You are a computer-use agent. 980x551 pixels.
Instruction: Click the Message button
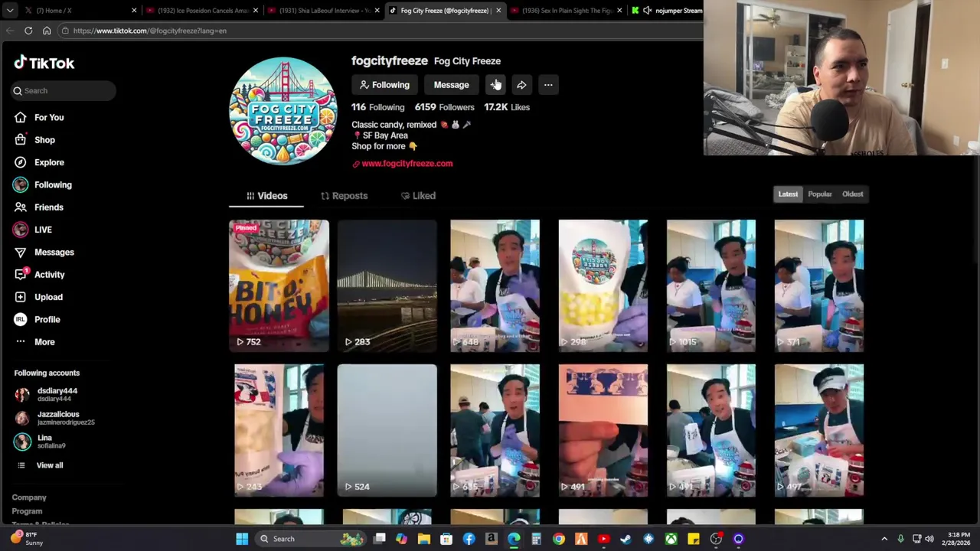point(451,85)
